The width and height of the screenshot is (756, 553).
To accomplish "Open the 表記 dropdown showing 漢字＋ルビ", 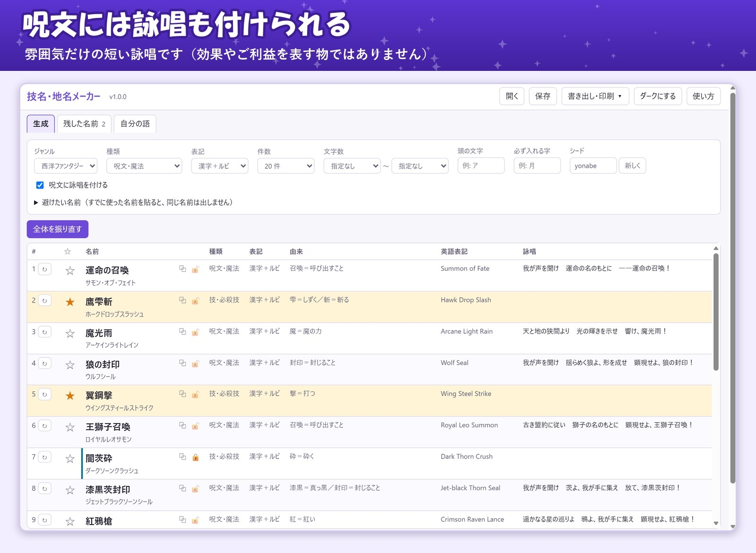I will (220, 166).
